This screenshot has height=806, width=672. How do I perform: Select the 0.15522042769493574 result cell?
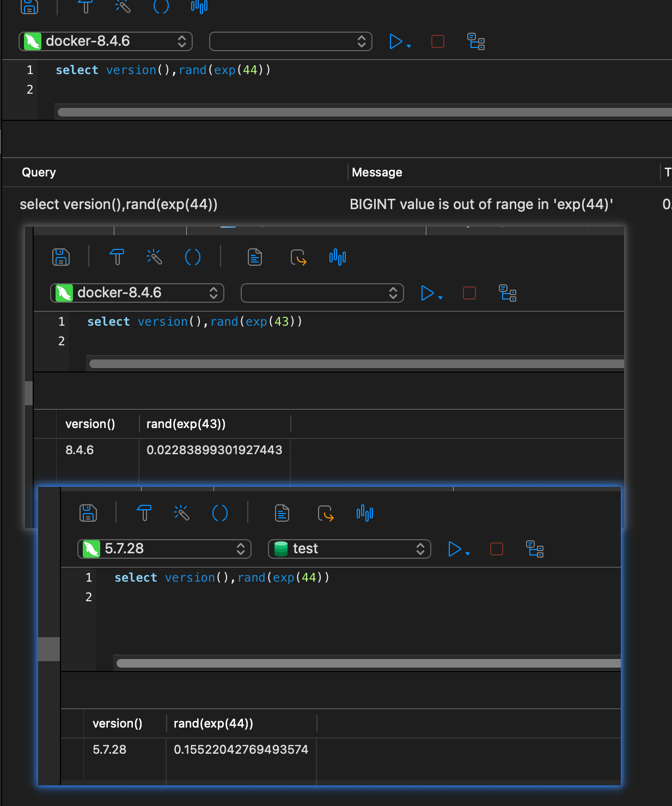tap(241, 750)
